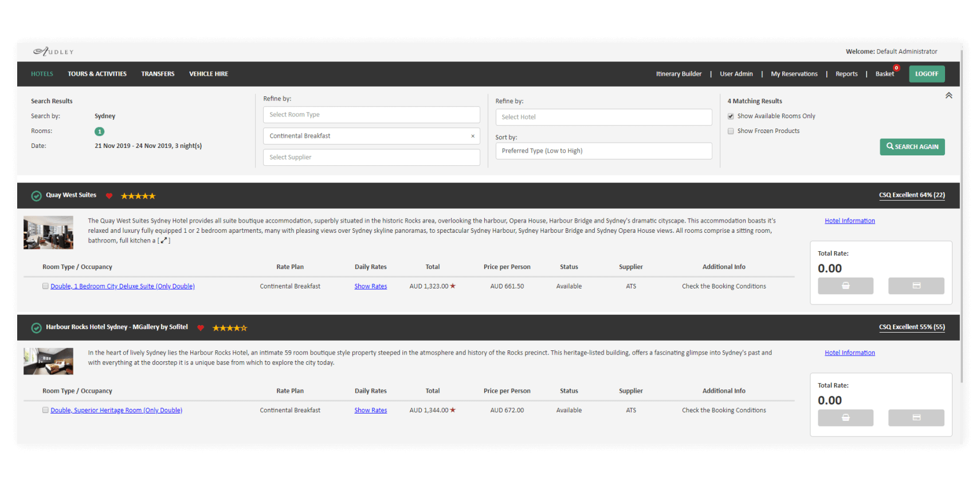This screenshot has height=488, width=980.
Task: Collapse search panel with double chevron icon
Action: pyautogui.click(x=948, y=96)
